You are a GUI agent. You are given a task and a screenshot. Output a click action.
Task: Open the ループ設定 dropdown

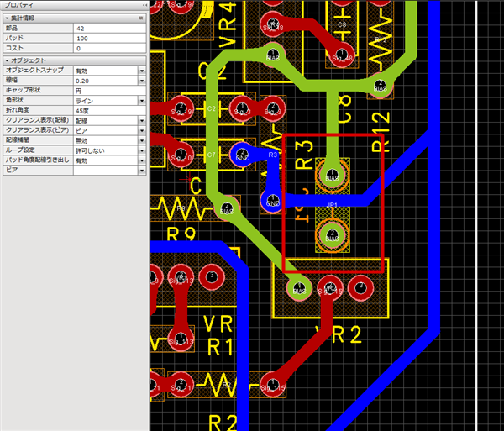coord(142,150)
